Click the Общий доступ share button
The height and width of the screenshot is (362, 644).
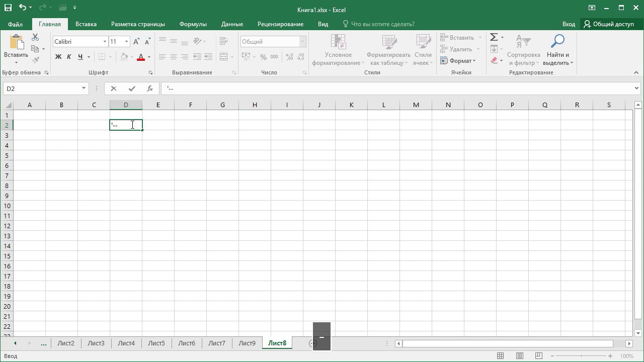[608, 24]
